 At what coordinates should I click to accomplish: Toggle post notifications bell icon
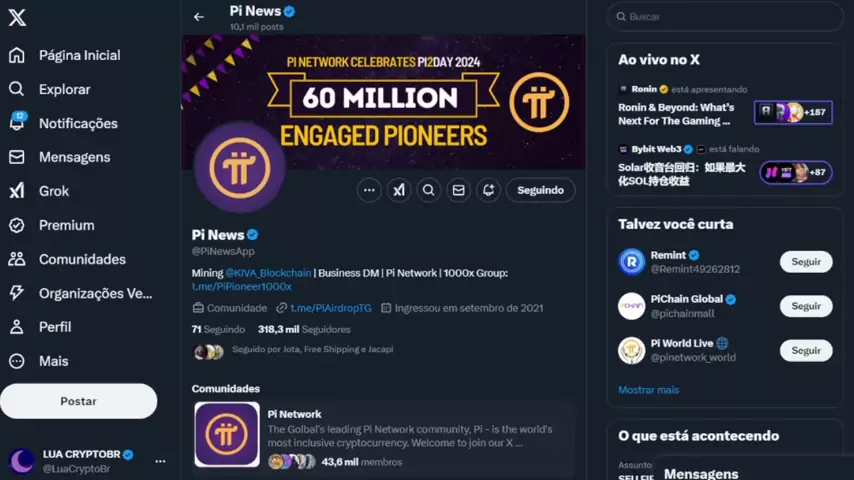pyautogui.click(x=489, y=190)
